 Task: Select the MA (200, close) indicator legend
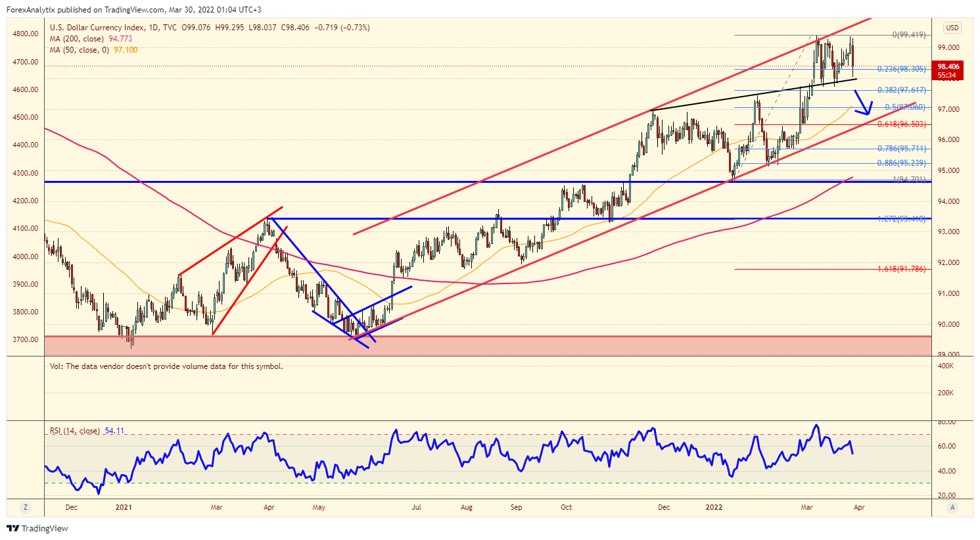pyautogui.click(x=77, y=39)
